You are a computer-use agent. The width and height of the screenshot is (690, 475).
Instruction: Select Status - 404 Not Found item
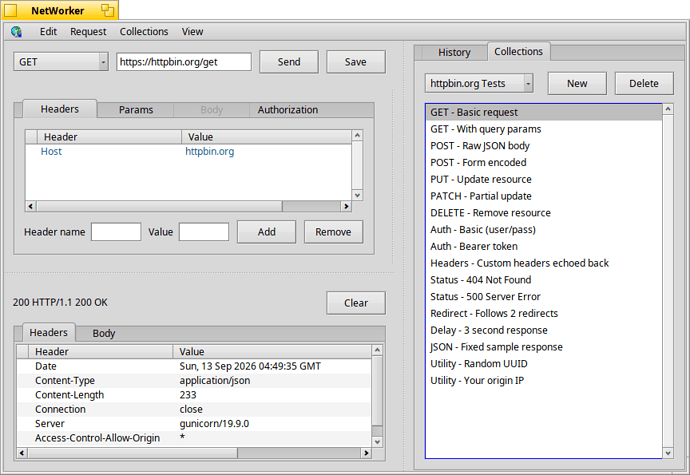point(544,280)
